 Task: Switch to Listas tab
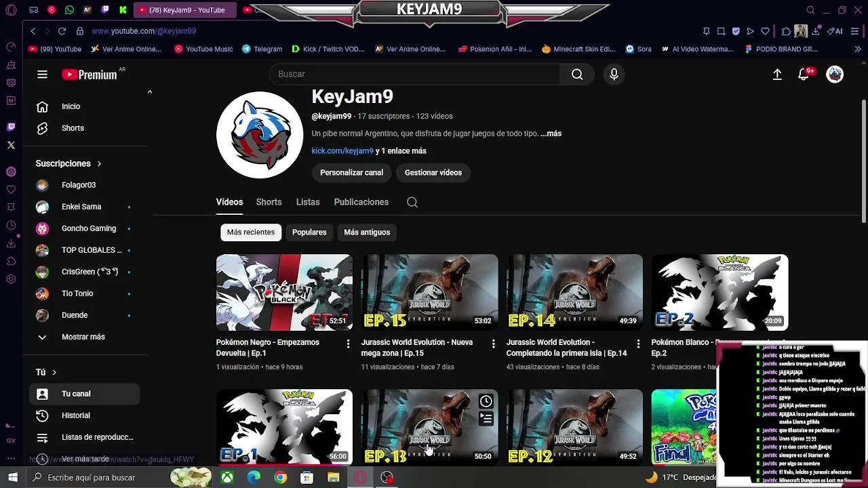coord(308,202)
